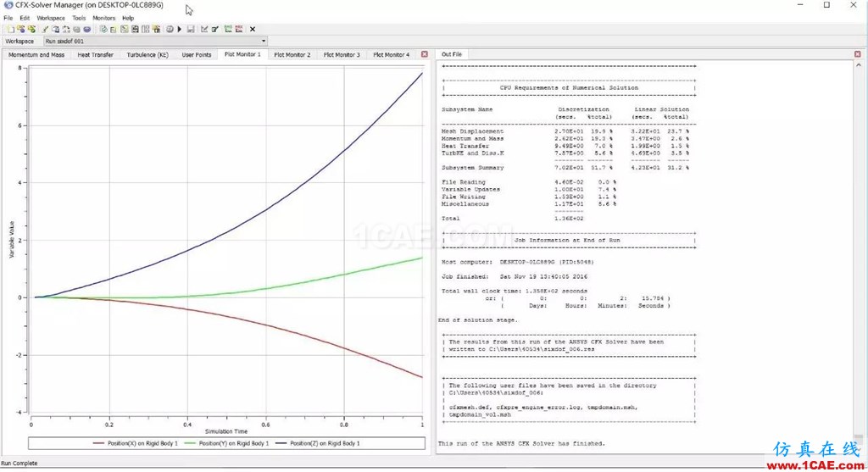The height and width of the screenshot is (472, 868).
Task: Click the green play arrow toolbar icon
Action: pos(180,29)
